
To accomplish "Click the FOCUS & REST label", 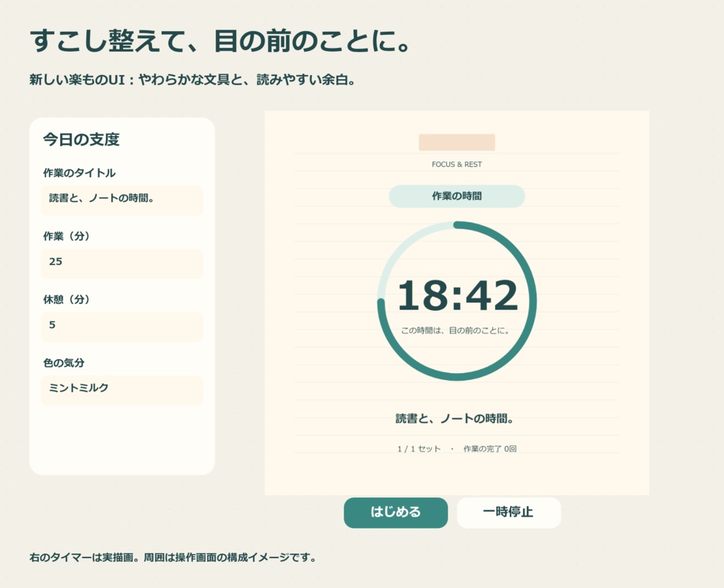I will coord(457,164).
